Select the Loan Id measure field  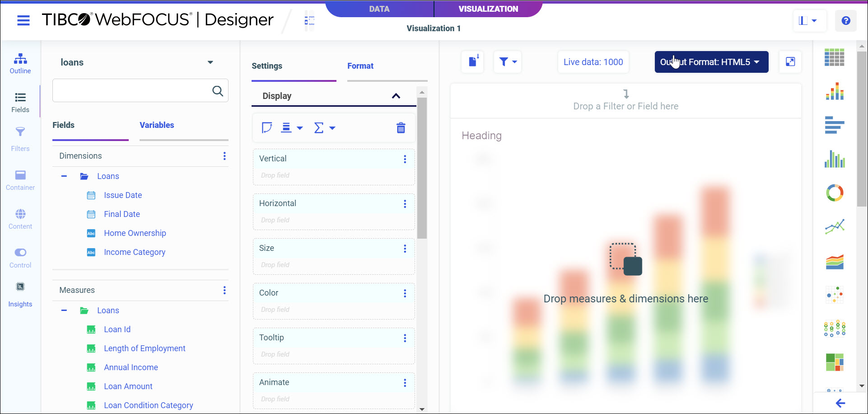117,329
